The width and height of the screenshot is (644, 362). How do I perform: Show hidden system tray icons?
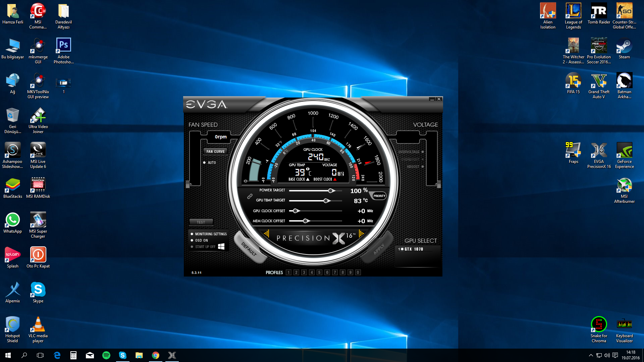pos(591,355)
